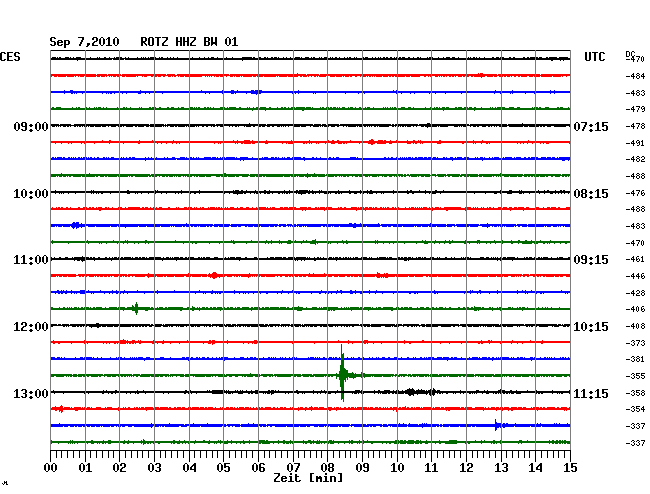Select the DC offset value -478
Image resolution: width=650 pixels, height=494 pixels.
tap(635, 126)
